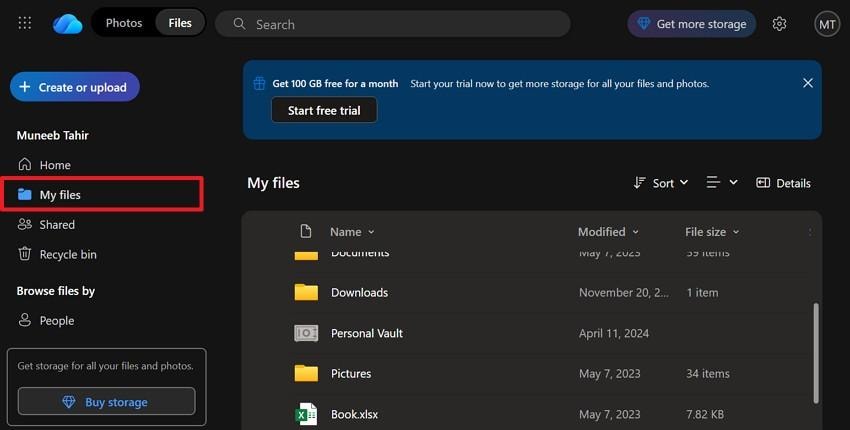Click Start free trial button

(324, 111)
